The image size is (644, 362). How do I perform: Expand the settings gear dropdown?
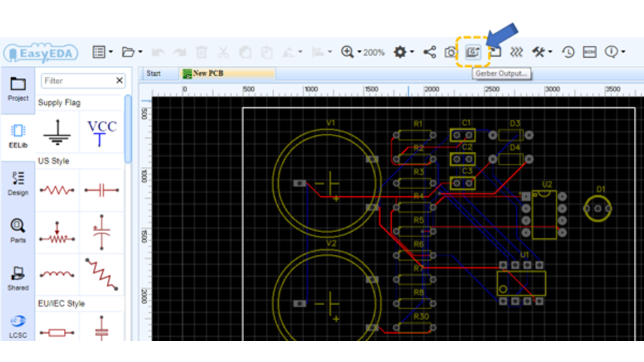click(412, 53)
